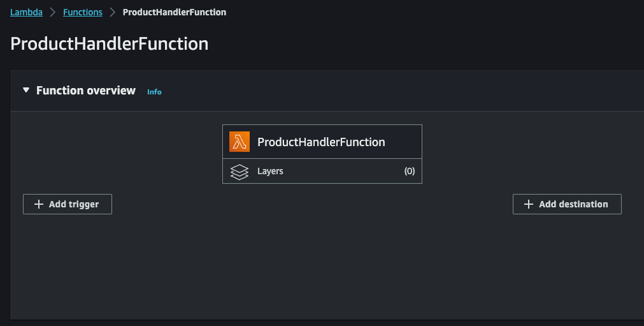Open the Lambda breadcrumb link
644x326 pixels.
[26, 12]
